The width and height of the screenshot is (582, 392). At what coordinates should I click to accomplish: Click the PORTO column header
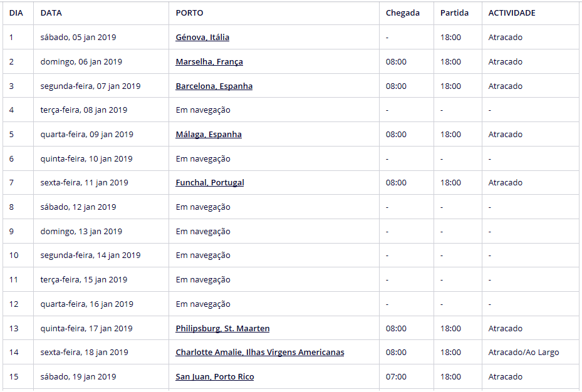tap(189, 13)
